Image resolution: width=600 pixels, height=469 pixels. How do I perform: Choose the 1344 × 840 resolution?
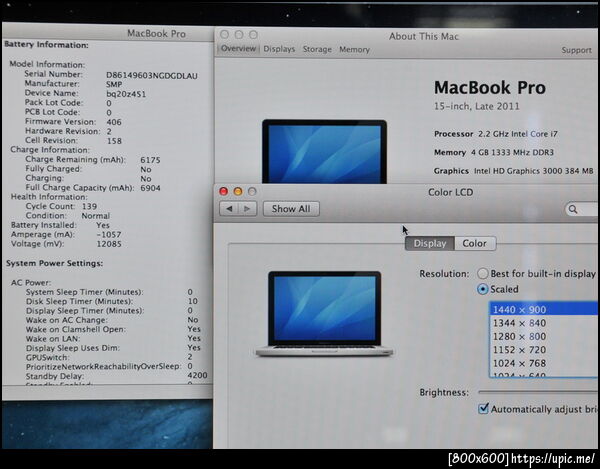(544, 323)
